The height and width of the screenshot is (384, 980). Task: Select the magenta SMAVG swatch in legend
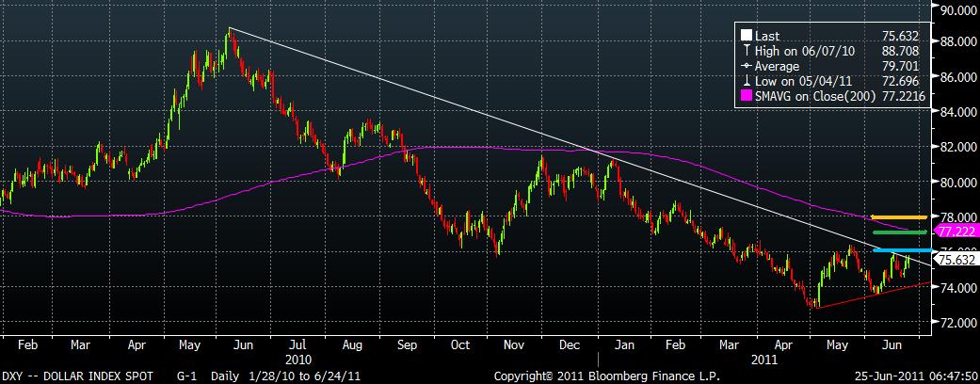pos(747,96)
